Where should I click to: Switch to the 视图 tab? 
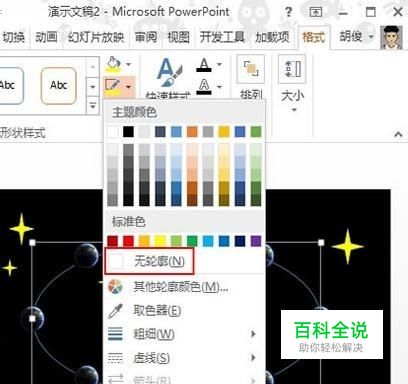tap(178, 37)
